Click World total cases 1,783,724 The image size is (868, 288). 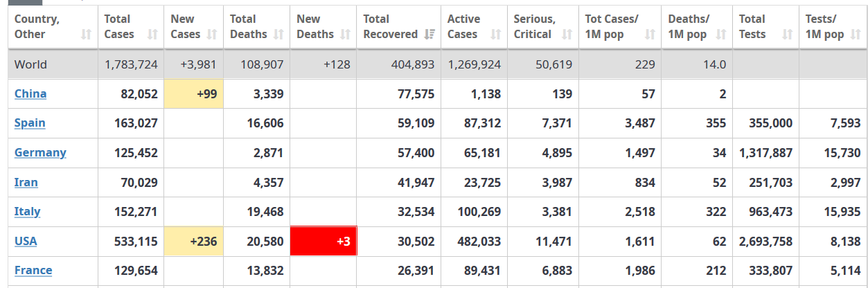[132, 64]
